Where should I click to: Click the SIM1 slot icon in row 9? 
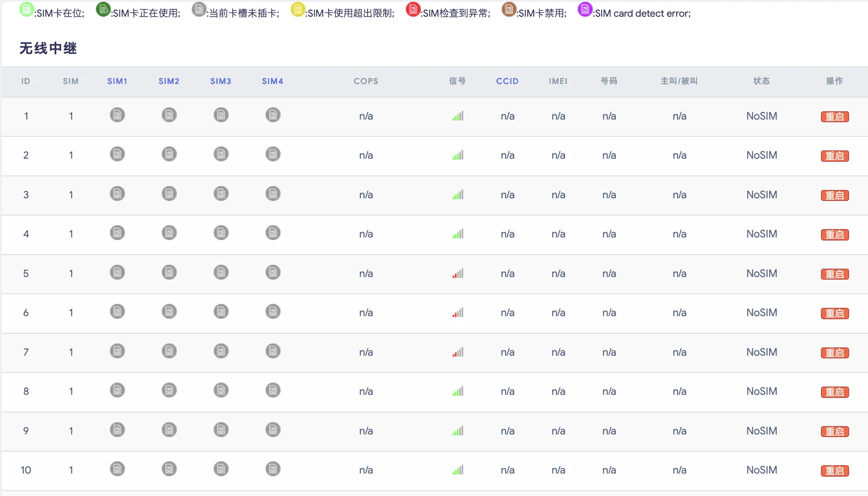[x=117, y=430]
